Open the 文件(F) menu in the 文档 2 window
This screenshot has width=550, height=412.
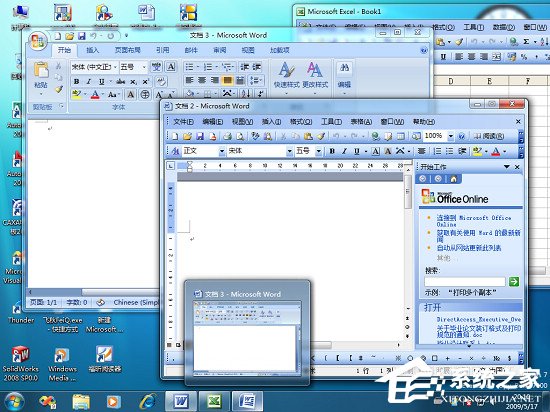coord(183,122)
